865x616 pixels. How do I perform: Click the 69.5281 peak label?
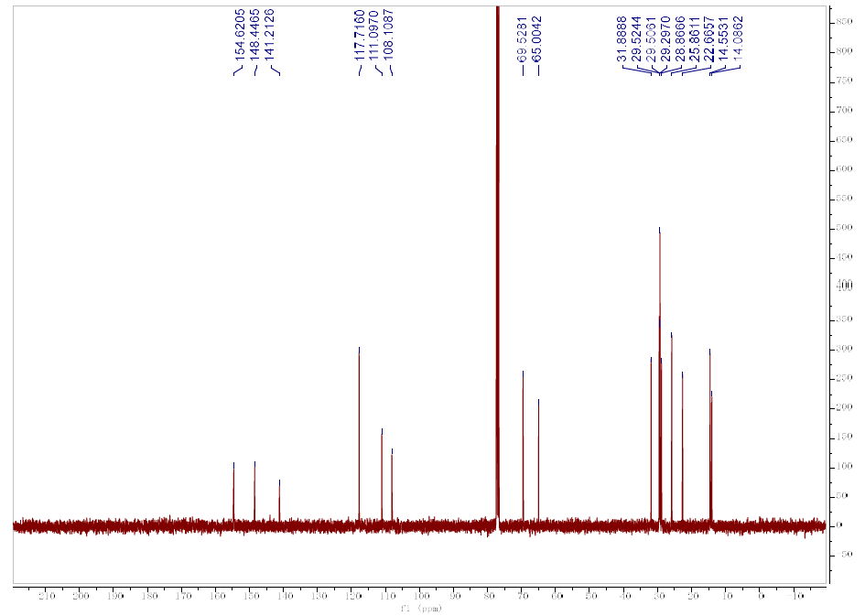coord(523,38)
